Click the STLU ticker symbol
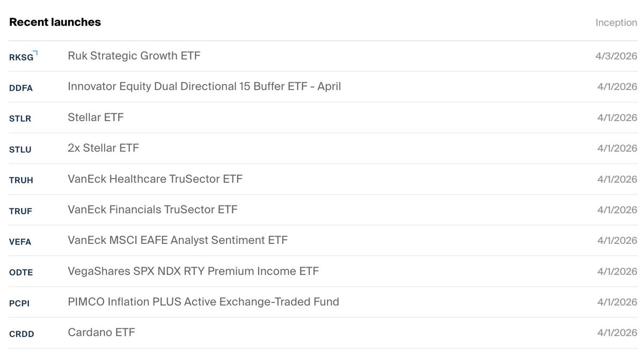This screenshot has width=644, height=349. [x=20, y=150]
